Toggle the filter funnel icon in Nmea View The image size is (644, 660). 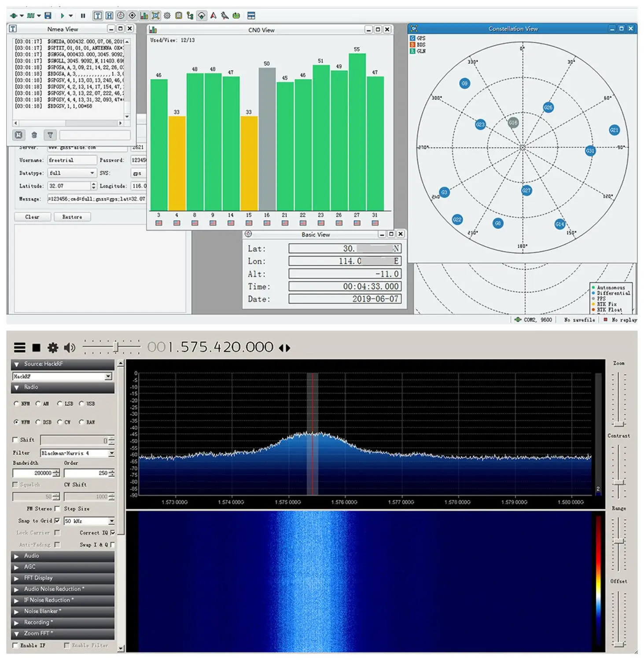click(x=50, y=135)
